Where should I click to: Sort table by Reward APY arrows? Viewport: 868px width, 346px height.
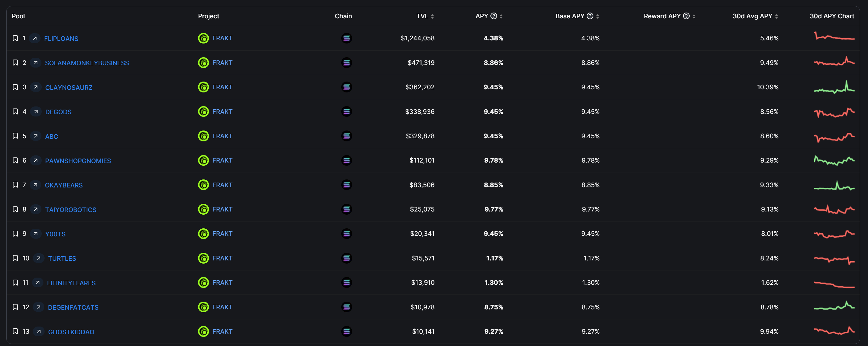tap(694, 16)
